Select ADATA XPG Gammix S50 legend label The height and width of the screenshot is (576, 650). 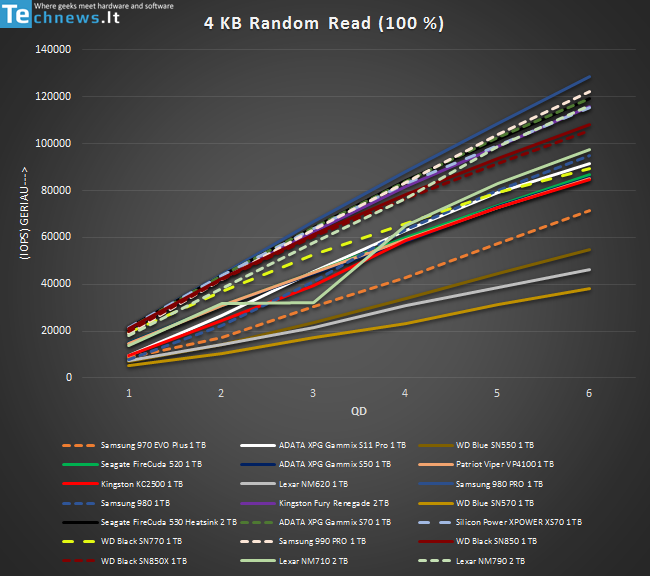pyautogui.click(x=335, y=464)
